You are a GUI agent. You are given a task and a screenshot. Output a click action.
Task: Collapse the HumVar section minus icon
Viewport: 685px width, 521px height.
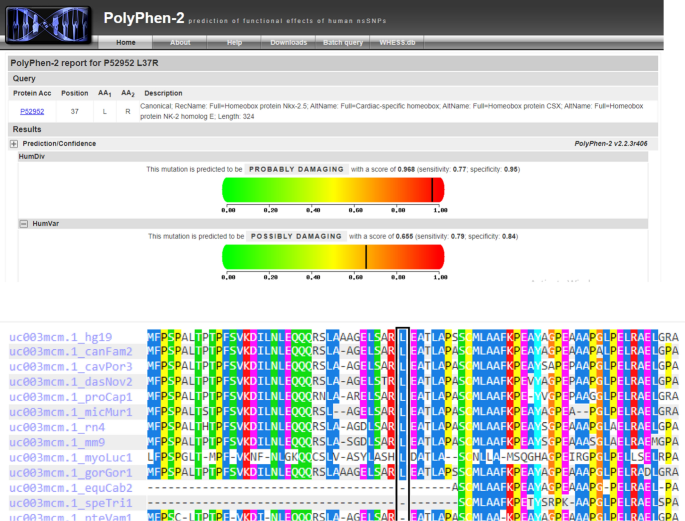coord(23,224)
